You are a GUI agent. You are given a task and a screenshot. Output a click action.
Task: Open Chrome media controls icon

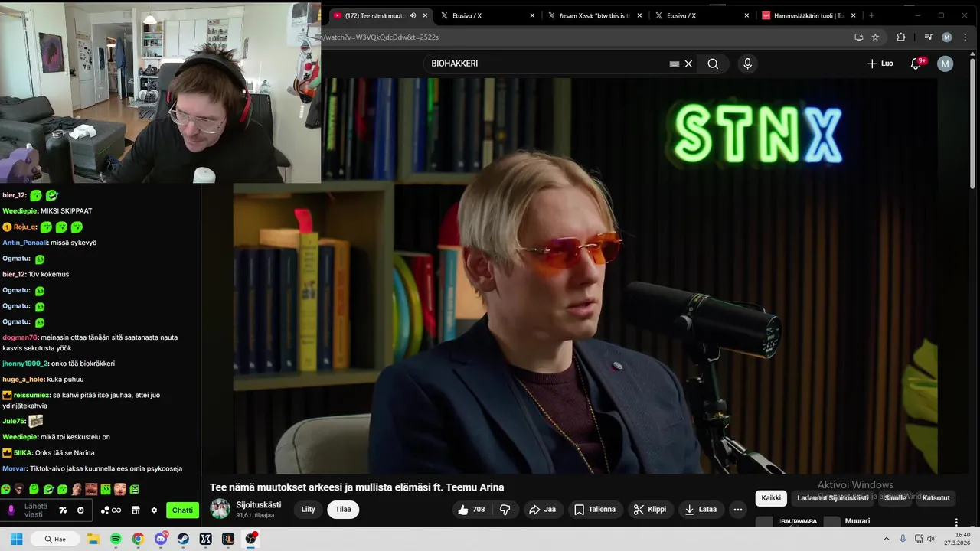pyautogui.click(x=928, y=37)
